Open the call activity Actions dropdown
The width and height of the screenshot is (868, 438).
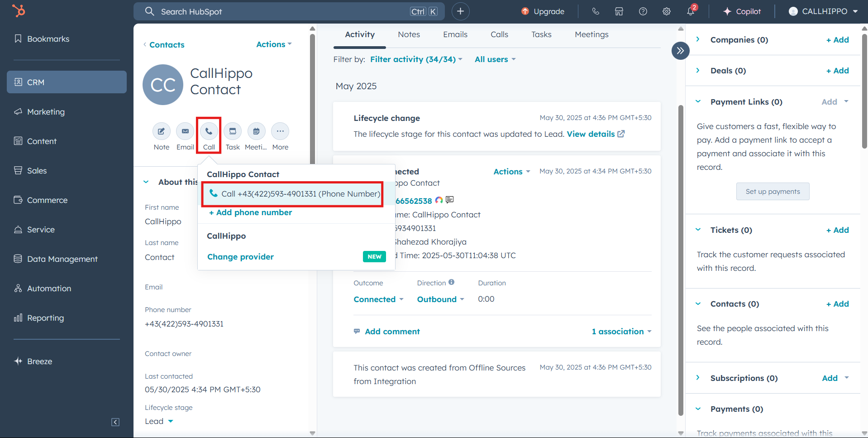click(511, 172)
